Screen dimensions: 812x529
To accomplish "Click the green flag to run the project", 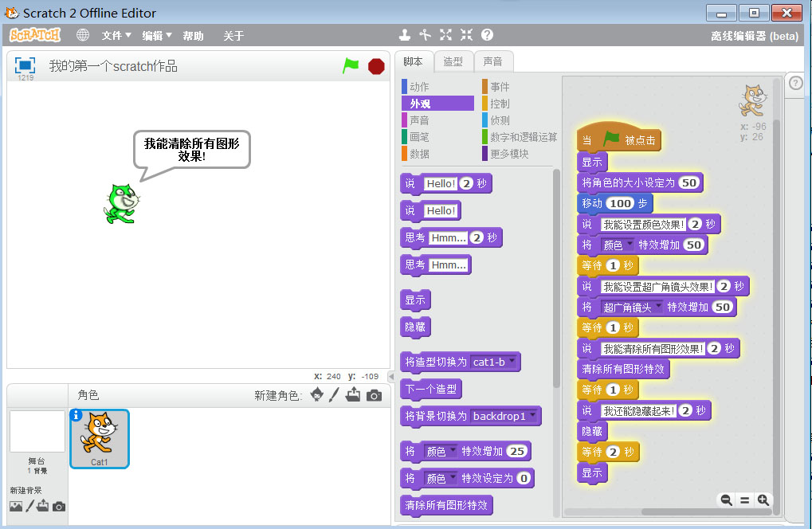I will [351, 66].
